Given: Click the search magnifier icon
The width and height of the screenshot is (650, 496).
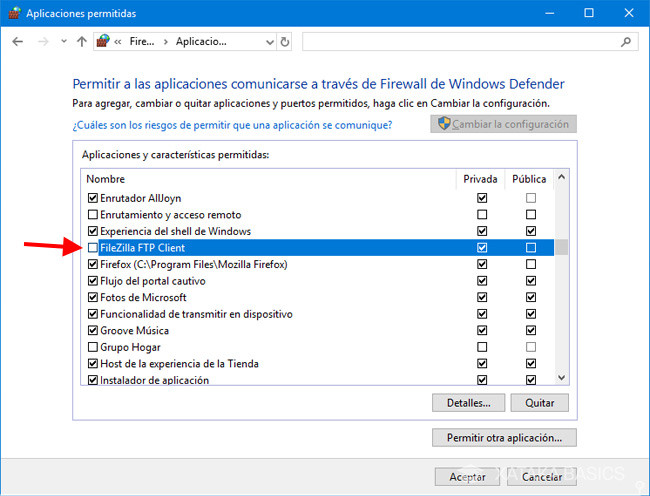Looking at the screenshot, I should pyautogui.click(x=625, y=42).
